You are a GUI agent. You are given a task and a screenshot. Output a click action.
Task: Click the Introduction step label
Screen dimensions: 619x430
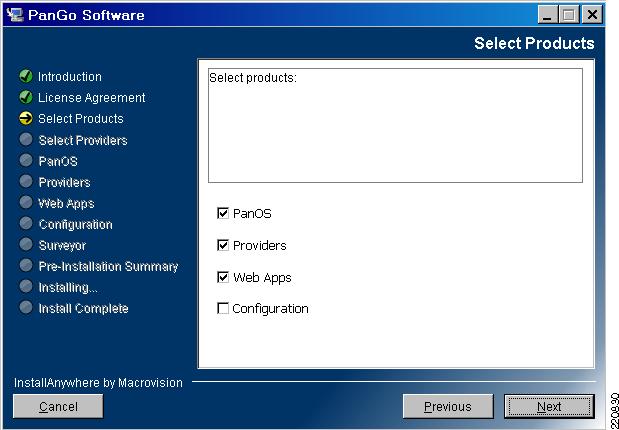(x=70, y=77)
